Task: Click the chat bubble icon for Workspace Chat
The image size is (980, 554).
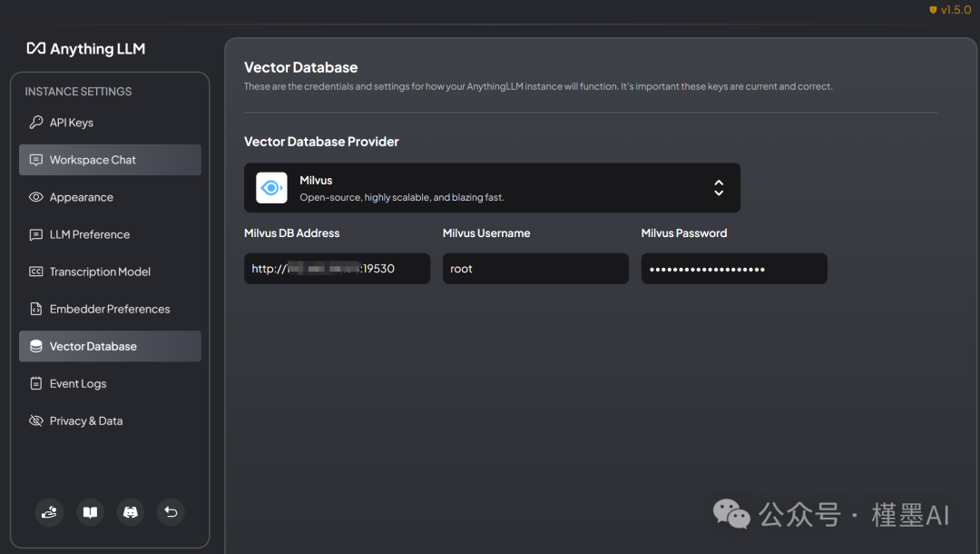Action: coord(36,160)
